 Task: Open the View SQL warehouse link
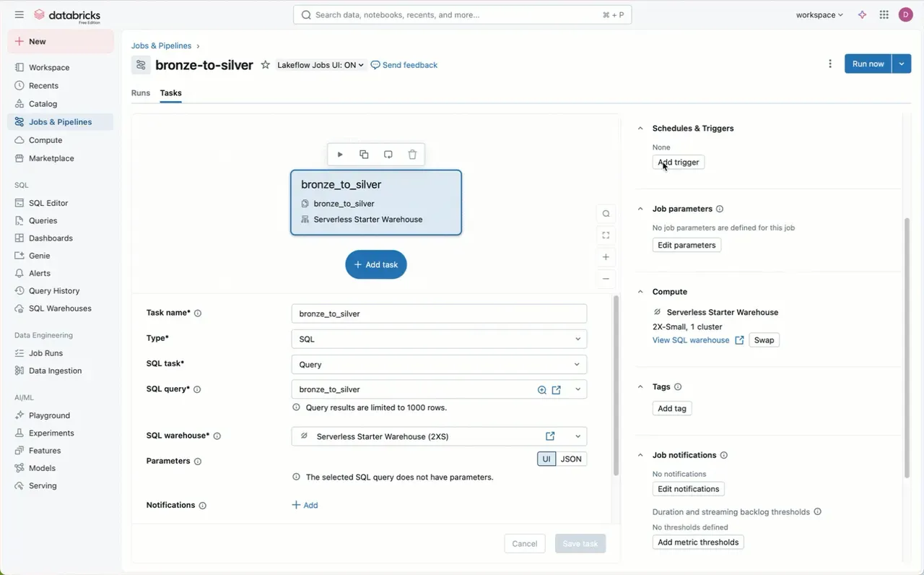click(698, 340)
